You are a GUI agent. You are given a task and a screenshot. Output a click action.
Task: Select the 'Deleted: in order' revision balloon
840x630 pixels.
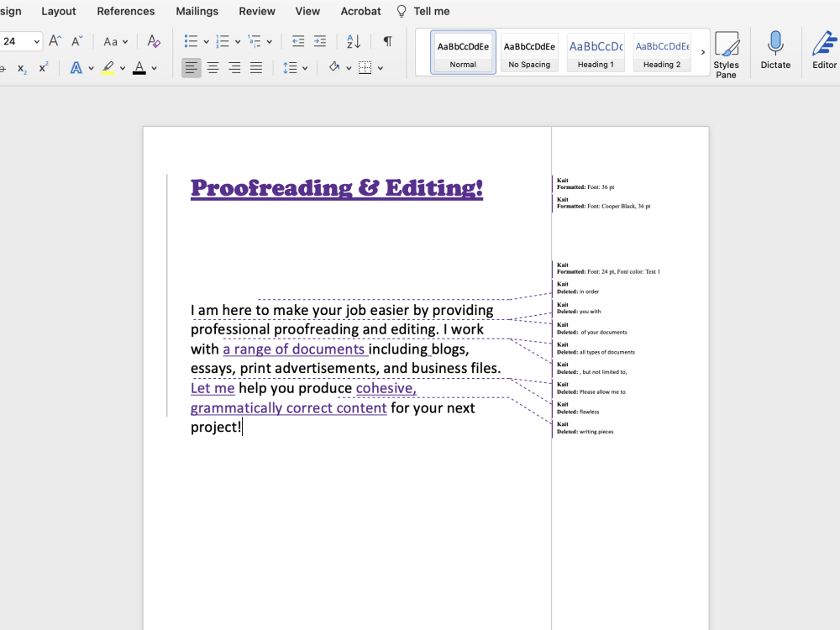coord(578,288)
